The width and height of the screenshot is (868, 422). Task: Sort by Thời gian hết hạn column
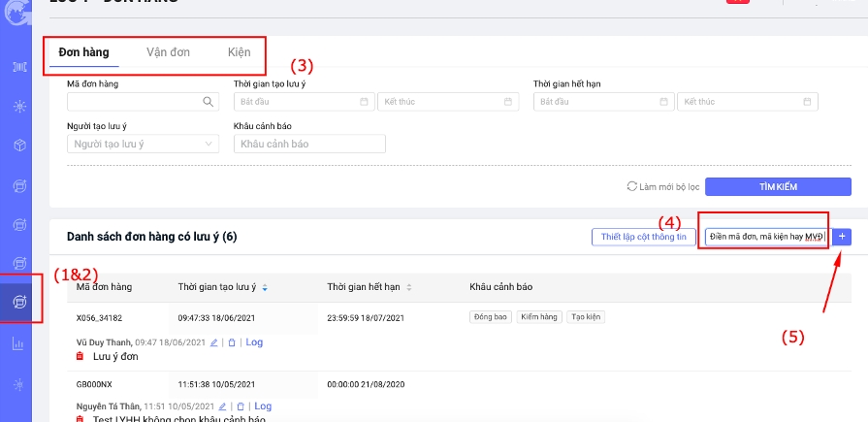pos(408,288)
